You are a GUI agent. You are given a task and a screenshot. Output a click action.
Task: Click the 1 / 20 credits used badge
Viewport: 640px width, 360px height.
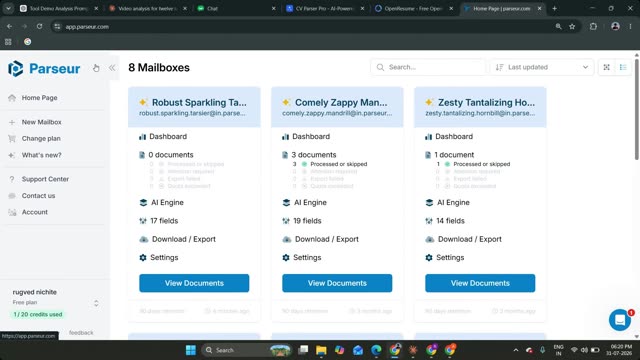[38, 314]
